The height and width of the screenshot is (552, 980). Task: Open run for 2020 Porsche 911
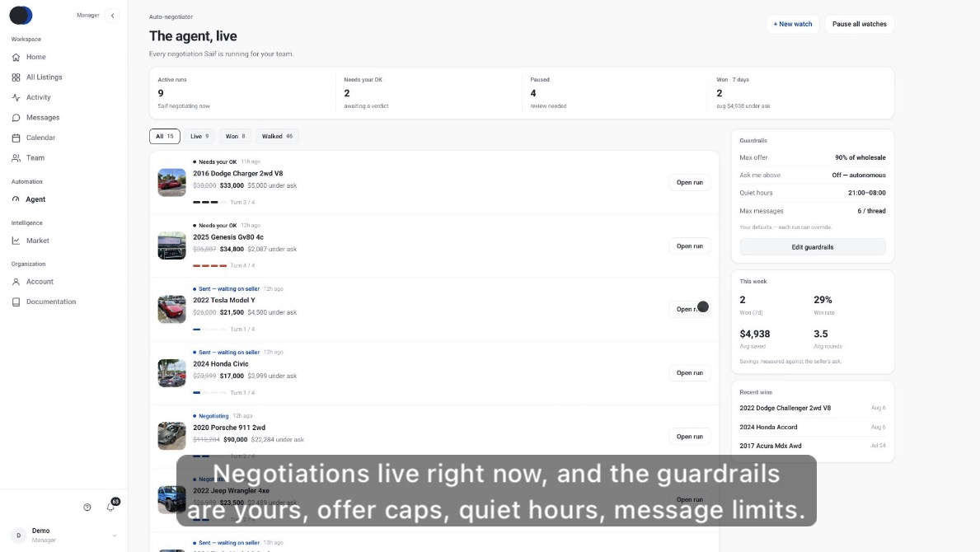click(689, 437)
